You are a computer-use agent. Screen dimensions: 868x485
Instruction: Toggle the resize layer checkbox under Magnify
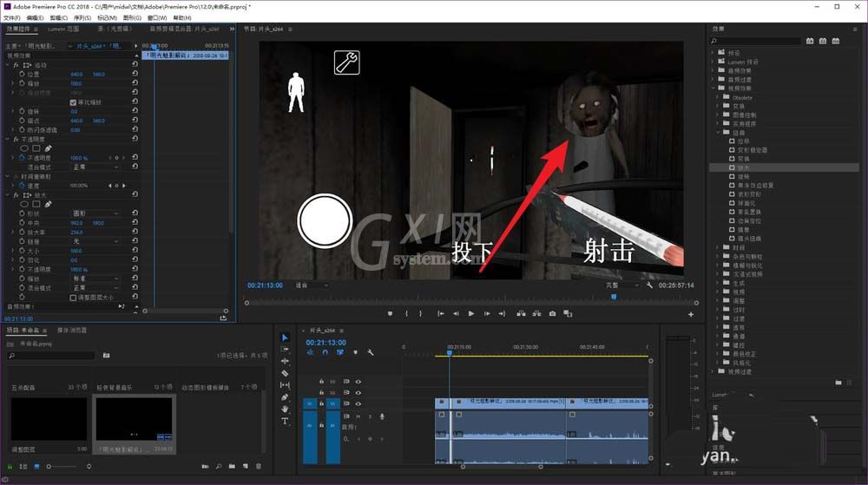[73, 298]
